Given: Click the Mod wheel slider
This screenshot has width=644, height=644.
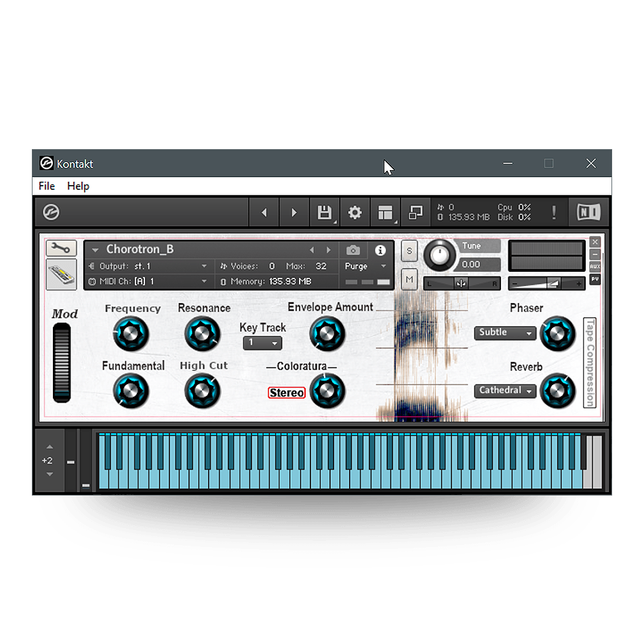Looking at the screenshot, I should (x=62, y=363).
